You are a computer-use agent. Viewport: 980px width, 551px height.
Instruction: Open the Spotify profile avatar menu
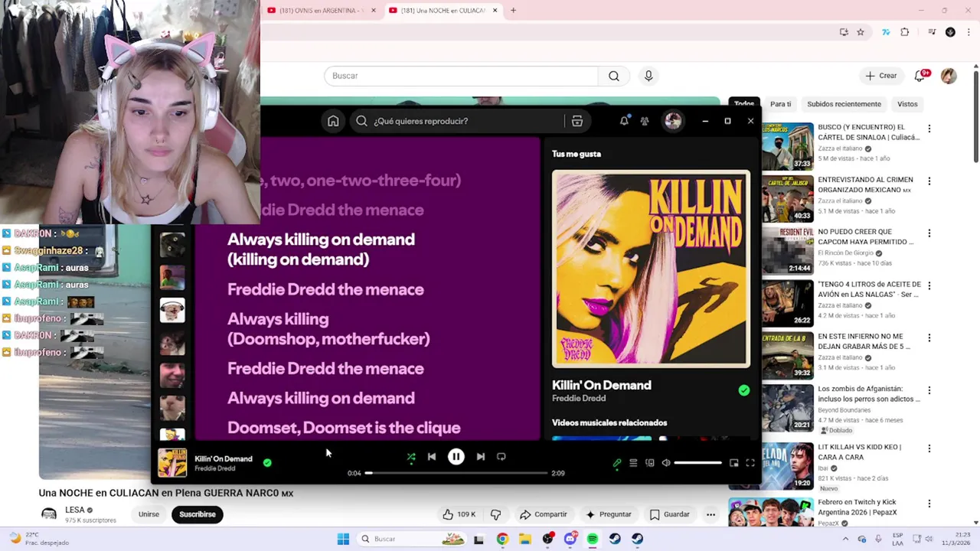click(x=673, y=121)
